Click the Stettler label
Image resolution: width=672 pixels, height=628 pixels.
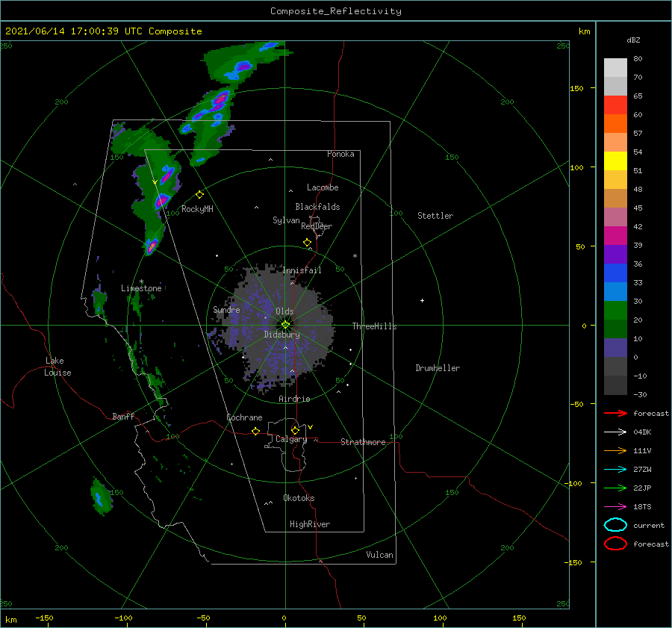(435, 216)
